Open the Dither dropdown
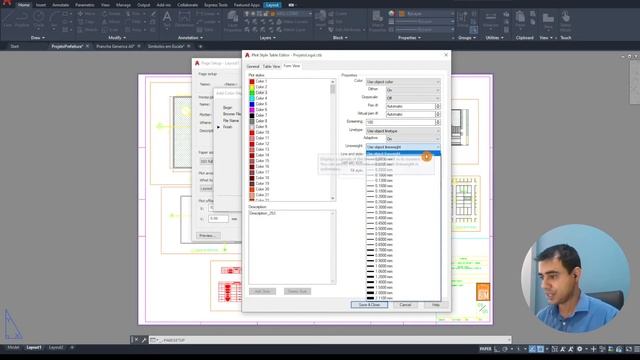Image resolution: width=640 pixels, height=360 pixels. [413, 90]
